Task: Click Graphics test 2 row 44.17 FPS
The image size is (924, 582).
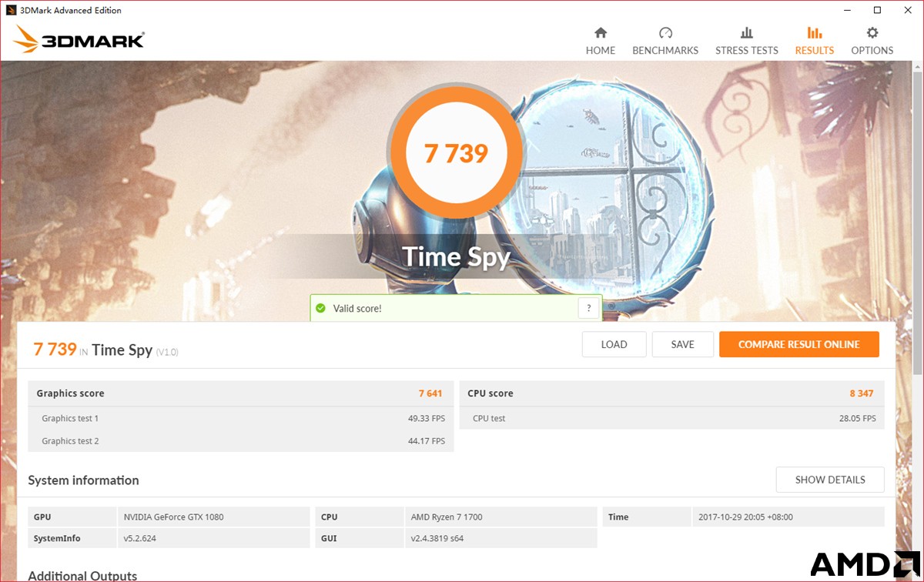Action: [x=241, y=441]
